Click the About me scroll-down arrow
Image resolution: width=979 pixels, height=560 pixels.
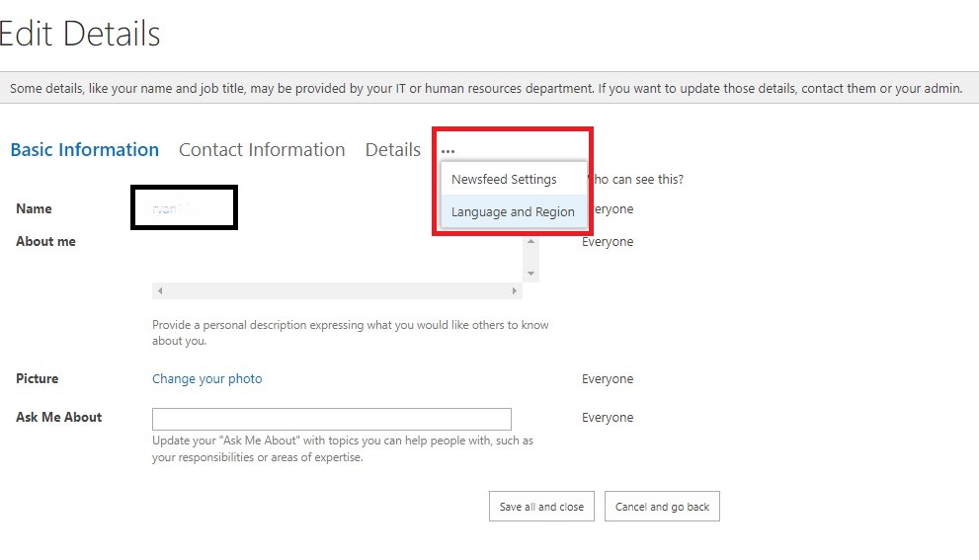pos(530,274)
